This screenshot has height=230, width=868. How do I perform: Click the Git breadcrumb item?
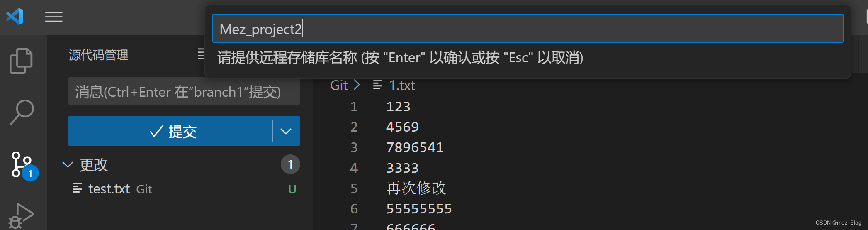click(x=339, y=85)
